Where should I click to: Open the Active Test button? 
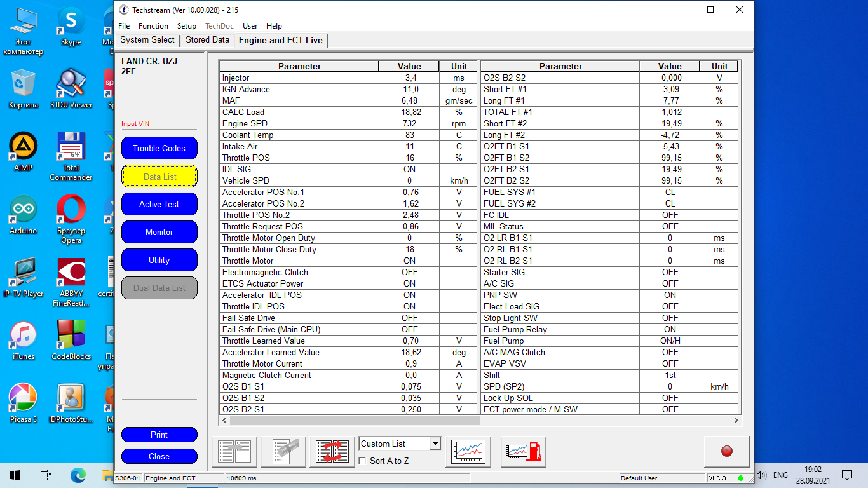159,204
